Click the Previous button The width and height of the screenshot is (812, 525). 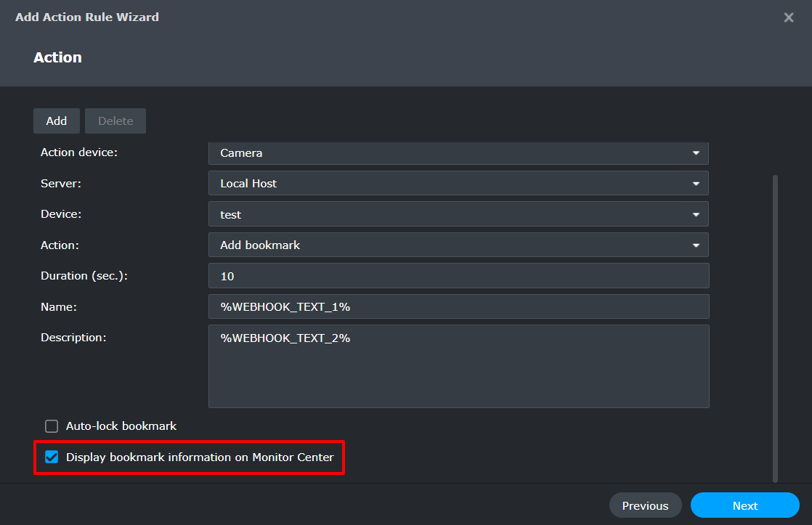(x=645, y=505)
